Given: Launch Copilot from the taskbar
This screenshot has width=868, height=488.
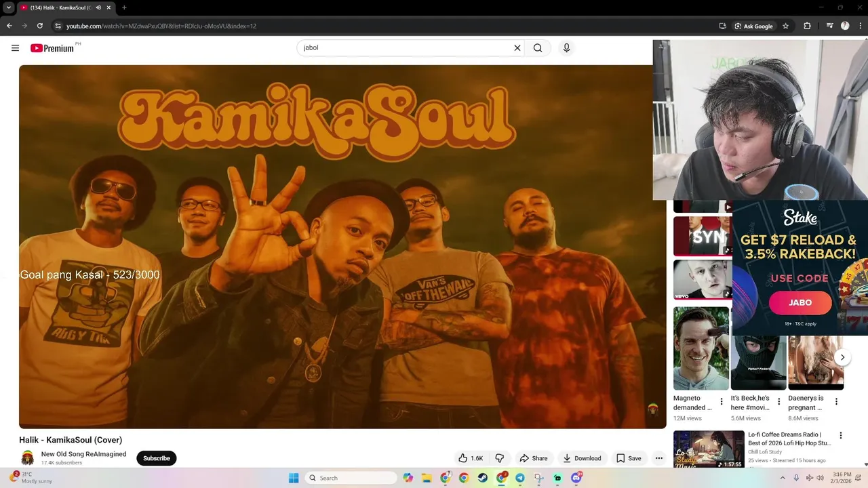Looking at the screenshot, I should (408, 478).
